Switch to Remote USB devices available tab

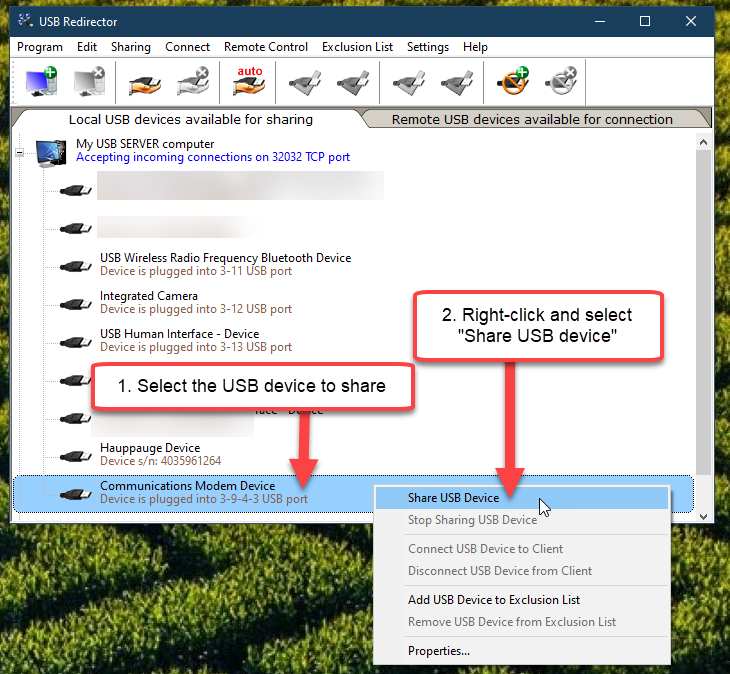click(531, 119)
